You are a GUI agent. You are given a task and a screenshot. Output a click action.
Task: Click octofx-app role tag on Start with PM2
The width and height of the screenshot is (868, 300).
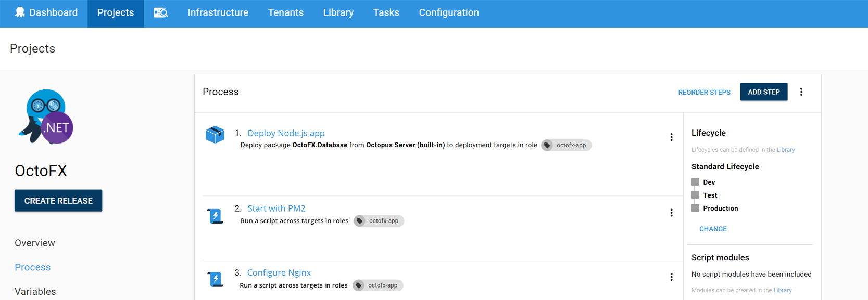coord(379,221)
